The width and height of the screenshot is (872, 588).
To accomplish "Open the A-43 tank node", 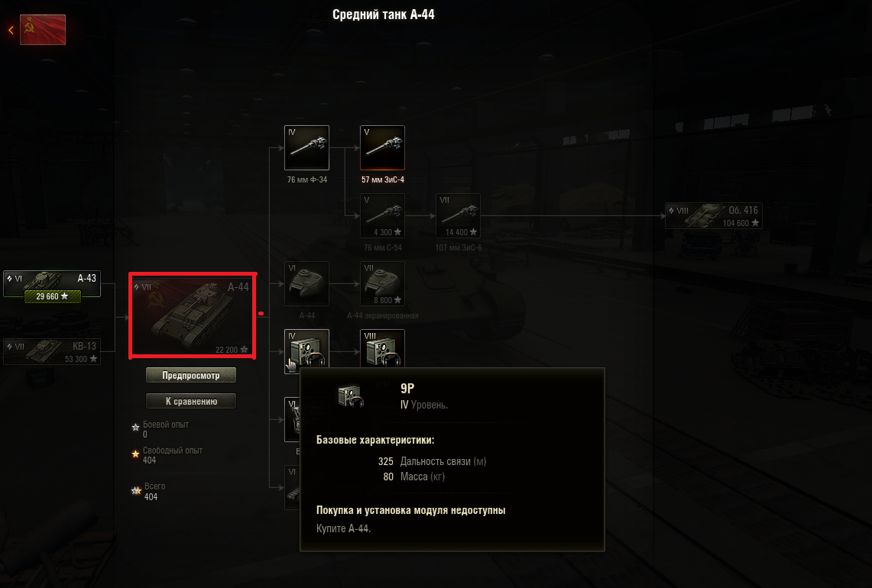I will (52, 283).
